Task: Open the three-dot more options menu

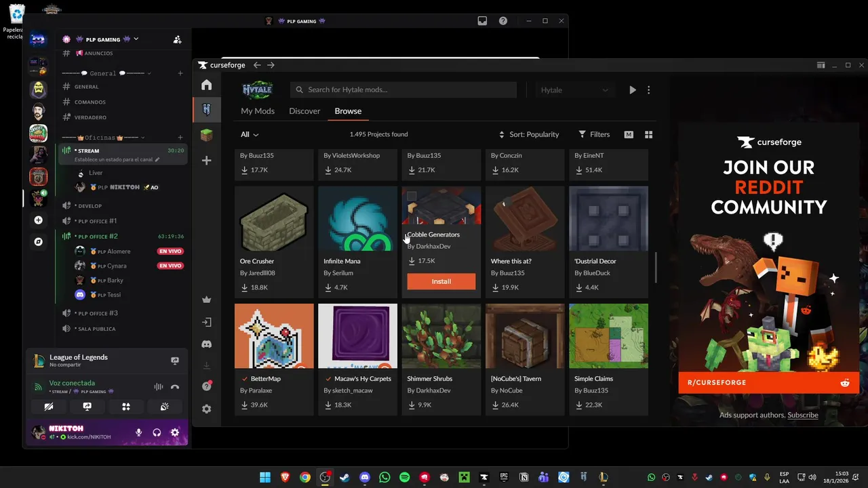Action: 649,90
